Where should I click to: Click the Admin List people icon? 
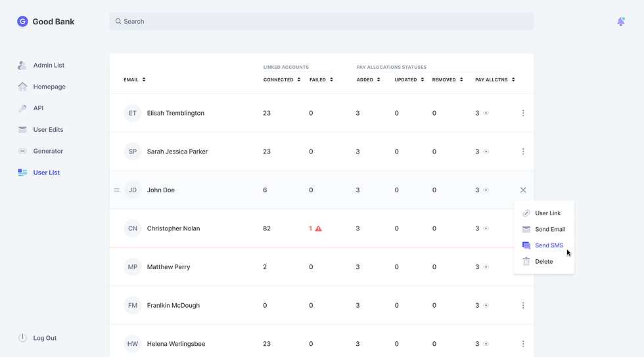(22, 65)
